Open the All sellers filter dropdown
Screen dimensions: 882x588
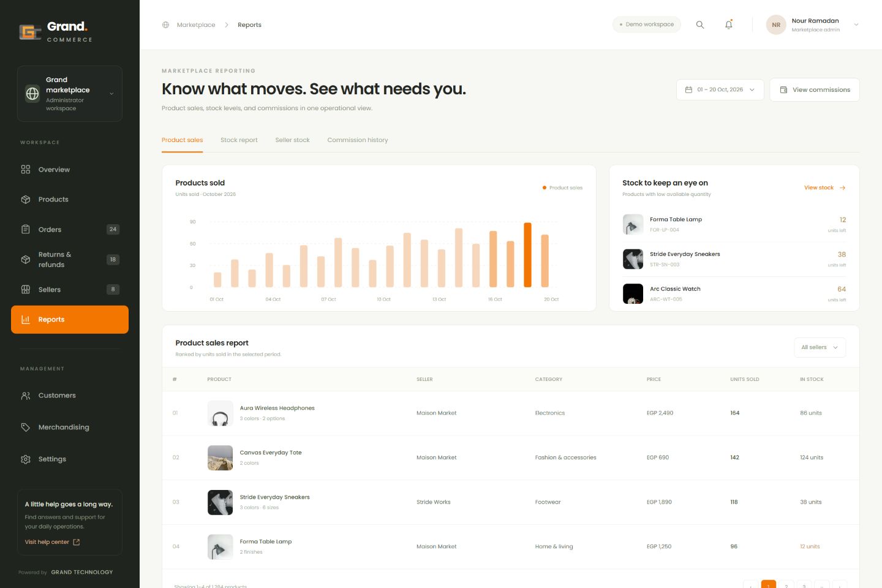click(820, 347)
